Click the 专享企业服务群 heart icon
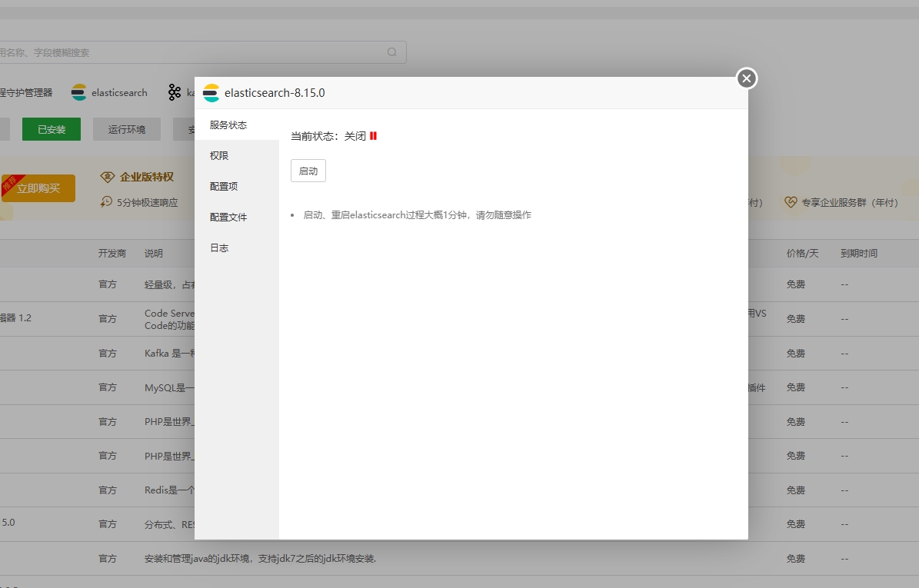This screenshot has height=588, width=919. click(x=791, y=202)
